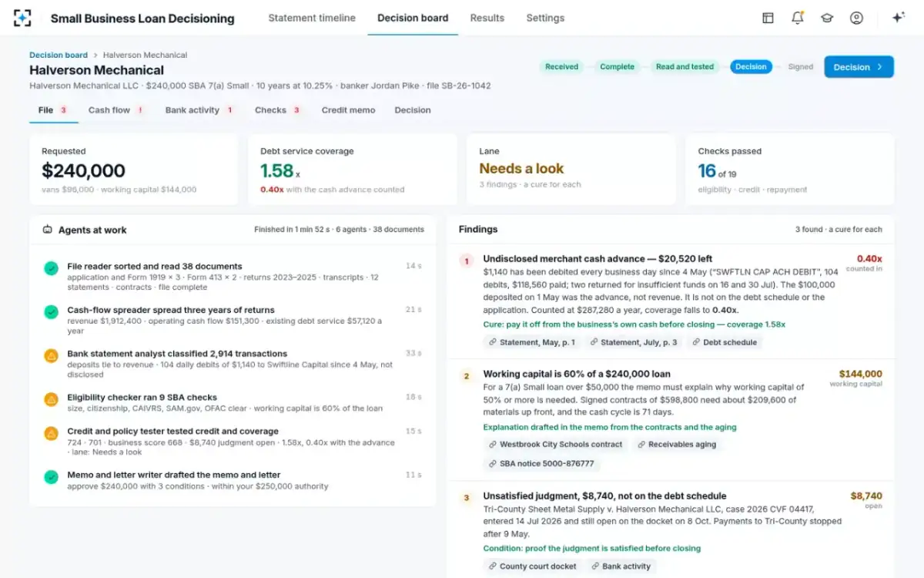Click the warning icon beside Eligibility checker
The width and height of the screenshot is (924, 578).
tap(51, 399)
